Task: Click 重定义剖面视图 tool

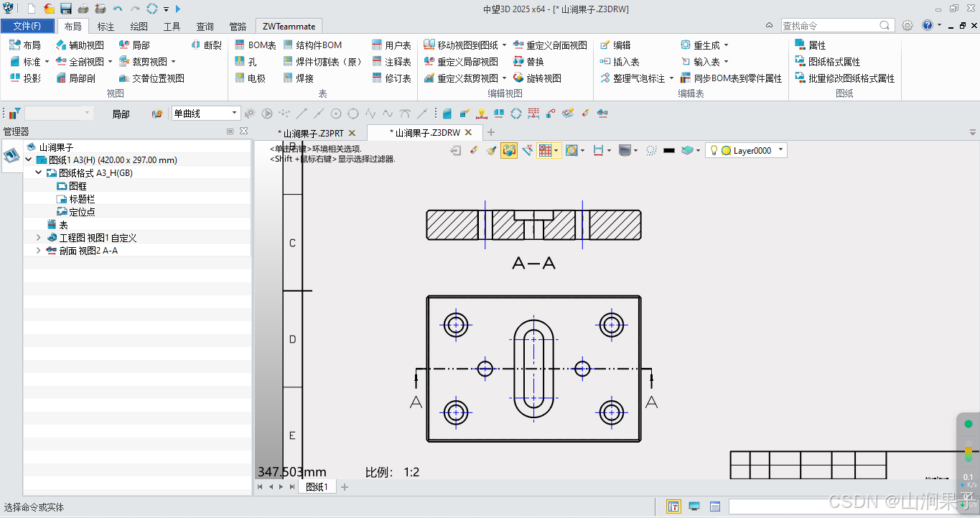Action: click(x=550, y=45)
